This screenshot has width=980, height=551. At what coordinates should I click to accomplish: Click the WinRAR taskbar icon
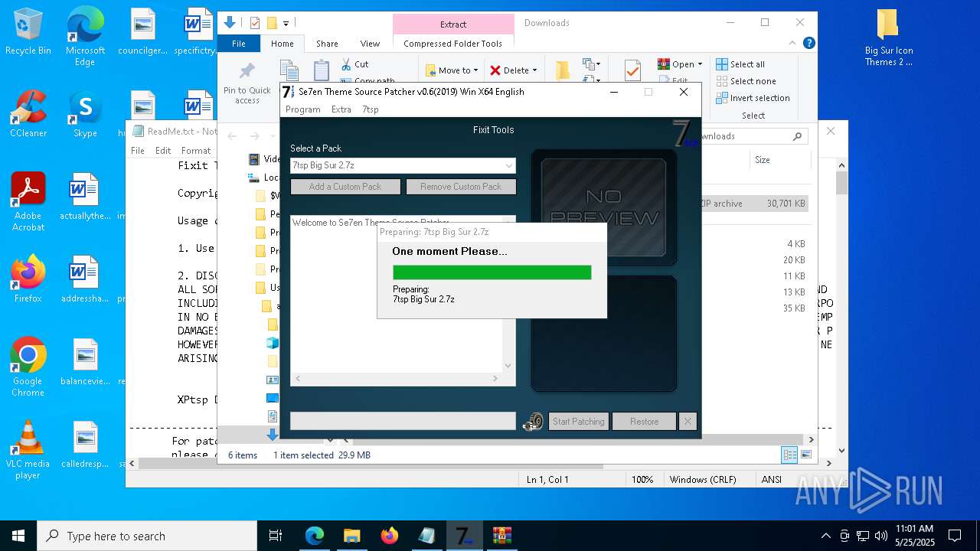[501, 536]
